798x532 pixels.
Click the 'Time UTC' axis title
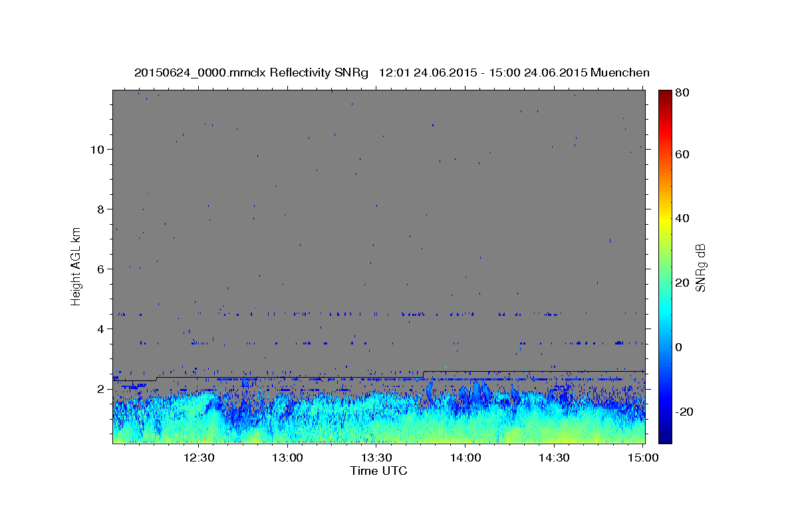click(x=378, y=471)
